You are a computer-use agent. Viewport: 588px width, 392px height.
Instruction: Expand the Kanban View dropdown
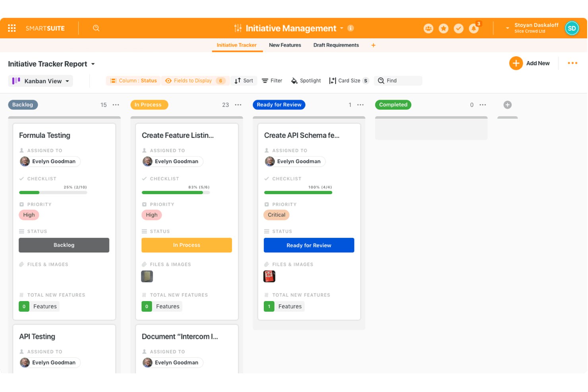coord(41,81)
